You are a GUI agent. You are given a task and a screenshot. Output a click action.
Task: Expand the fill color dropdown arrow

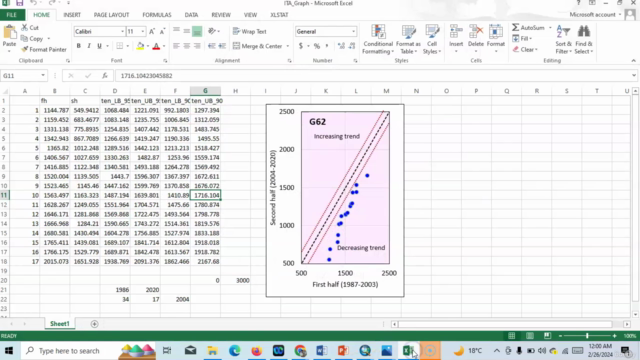pyautogui.click(x=147, y=46)
